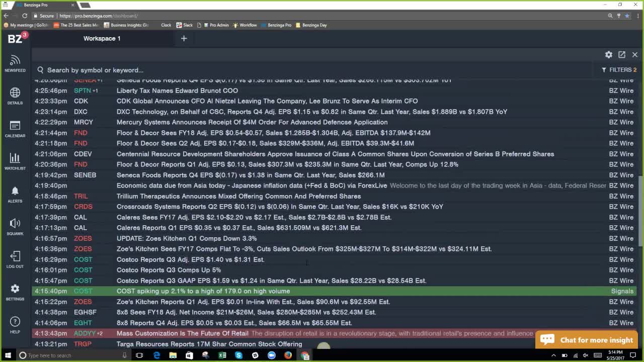
Task: Open Mercury Systems $4M order headline
Action: coord(252,122)
